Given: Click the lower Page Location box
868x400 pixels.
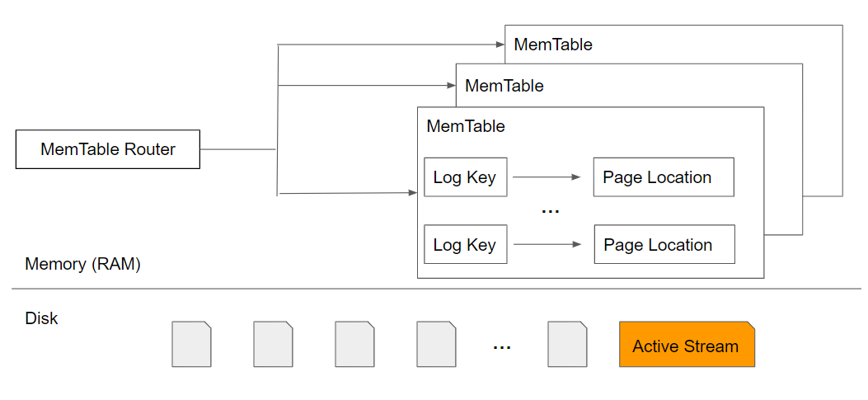Looking at the screenshot, I should (x=664, y=244).
